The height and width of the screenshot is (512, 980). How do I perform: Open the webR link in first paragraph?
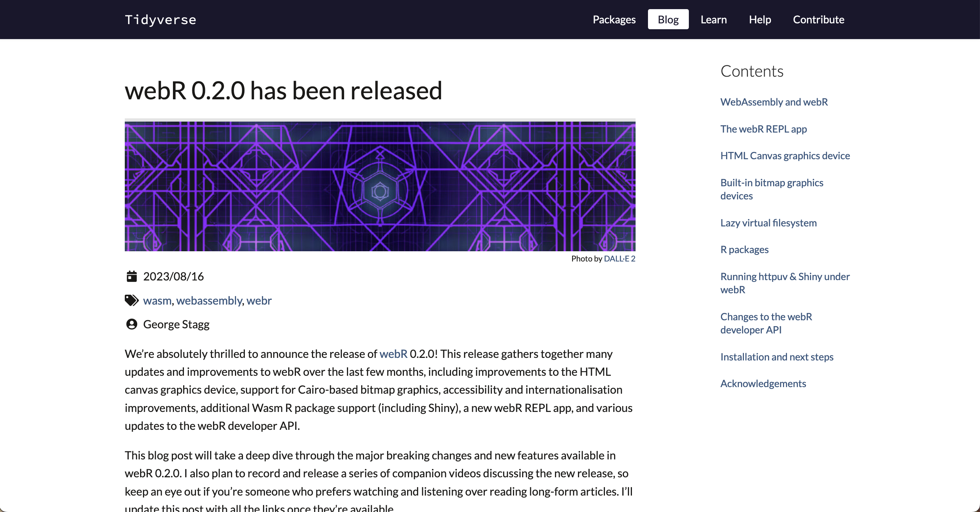(393, 354)
